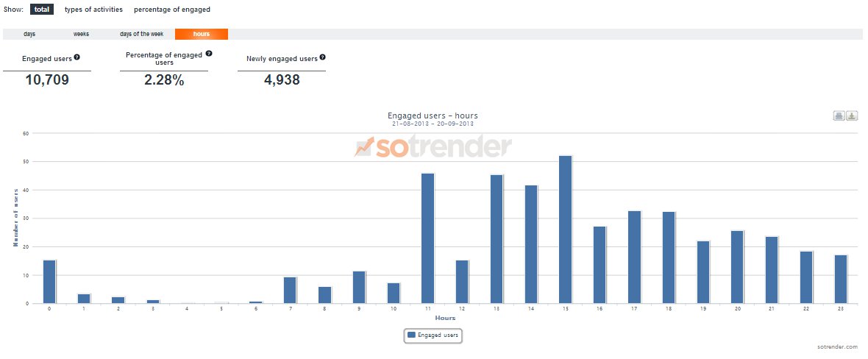
Task: Click the print chart icon
Action: pos(839,115)
